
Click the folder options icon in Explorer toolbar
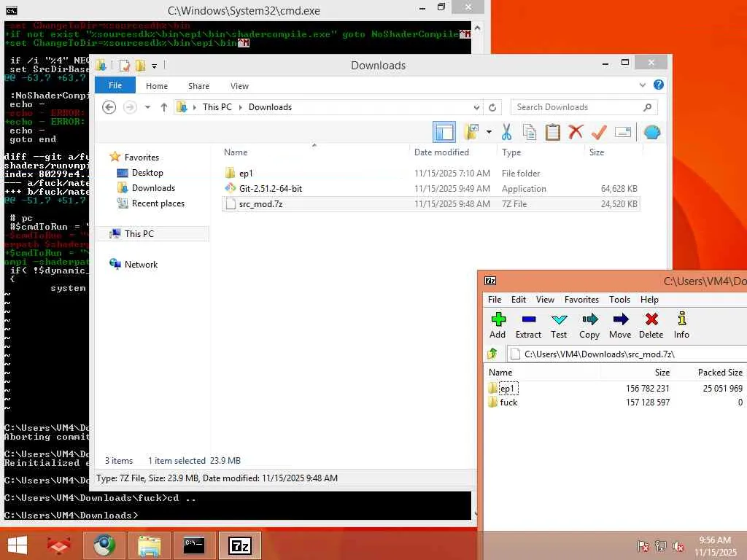(x=471, y=132)
